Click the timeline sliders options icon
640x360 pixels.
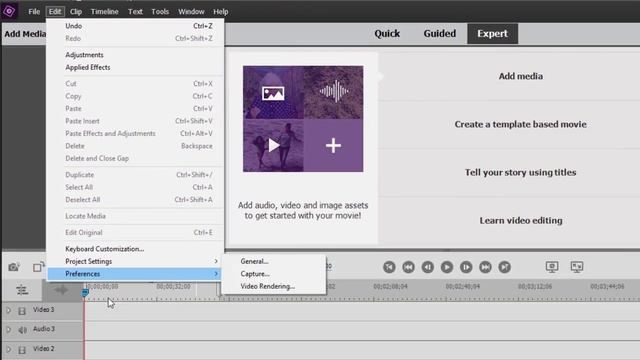(x=22, y=290)
